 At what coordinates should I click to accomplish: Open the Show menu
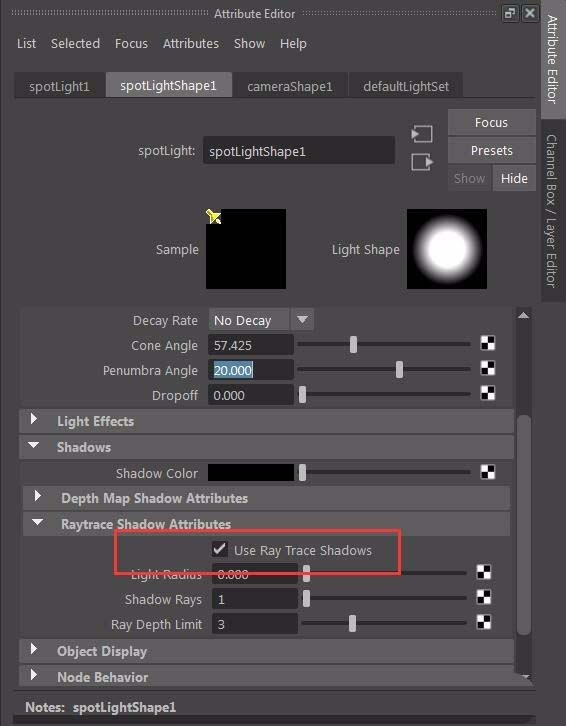pos(250,44)
